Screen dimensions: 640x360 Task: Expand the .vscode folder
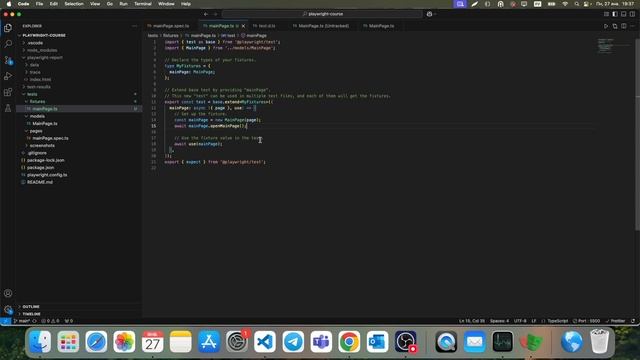(35, 43)
